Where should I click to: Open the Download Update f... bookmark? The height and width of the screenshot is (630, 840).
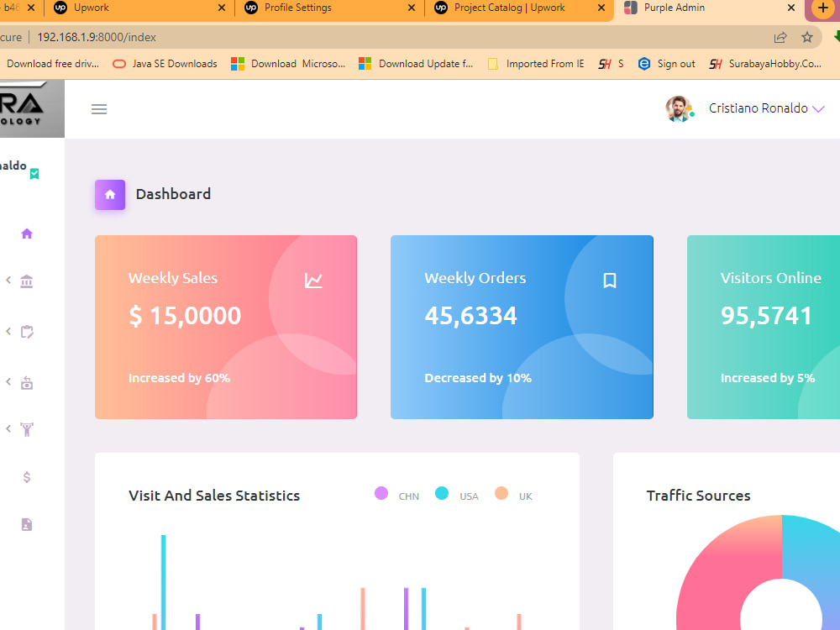[417, 64]
